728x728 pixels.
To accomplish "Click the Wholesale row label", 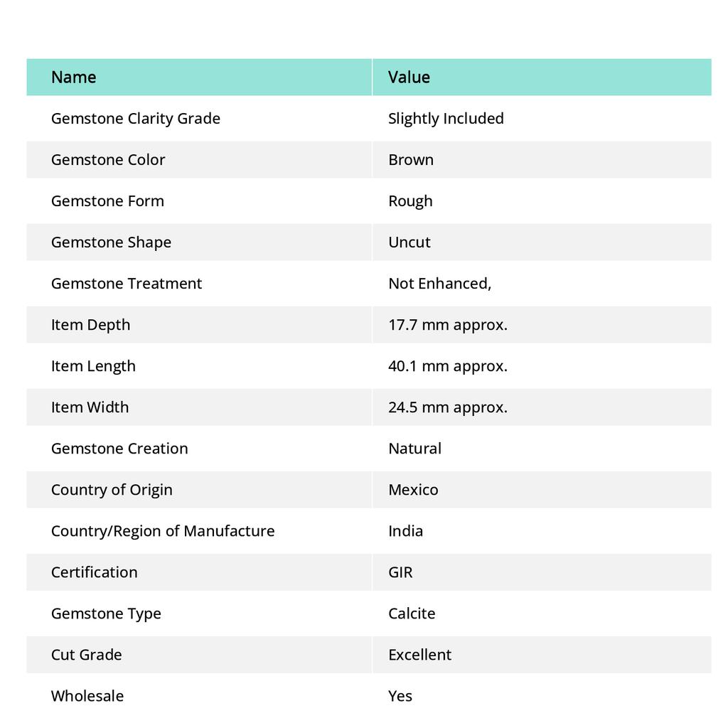I will click(x=87, y=696).
